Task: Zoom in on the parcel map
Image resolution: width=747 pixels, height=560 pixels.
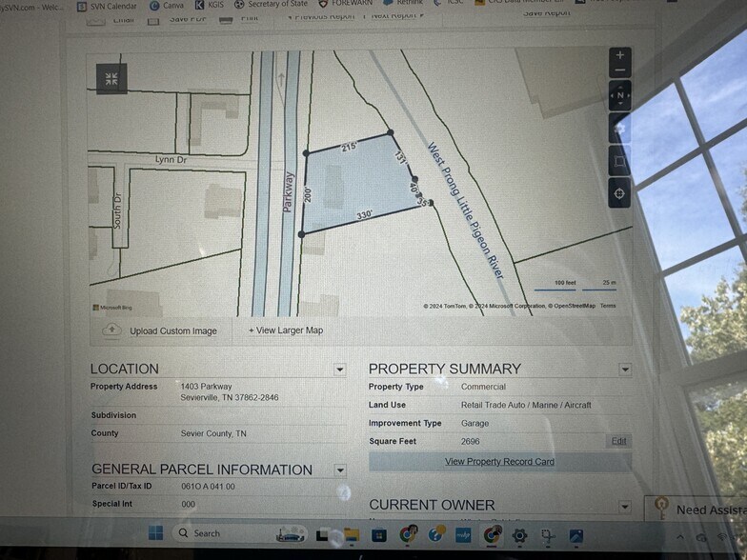Action: click(620, 55)
